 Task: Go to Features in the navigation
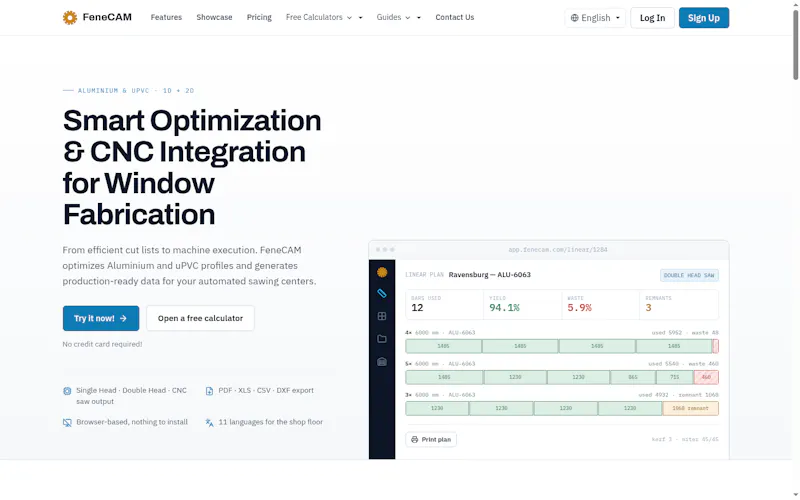(166, 17)
